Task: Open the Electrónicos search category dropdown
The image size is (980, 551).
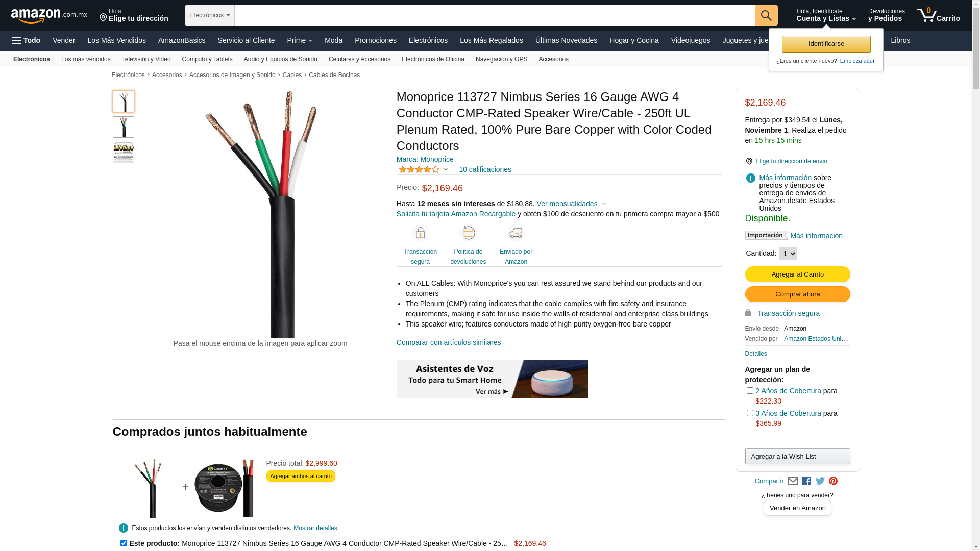Action: (x=210, y=15)
